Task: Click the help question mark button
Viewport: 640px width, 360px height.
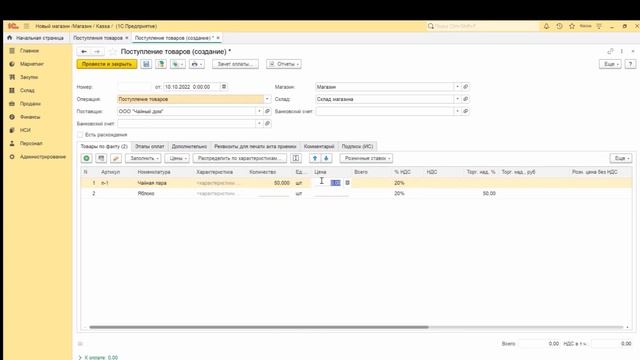Action: click(630, 64)
